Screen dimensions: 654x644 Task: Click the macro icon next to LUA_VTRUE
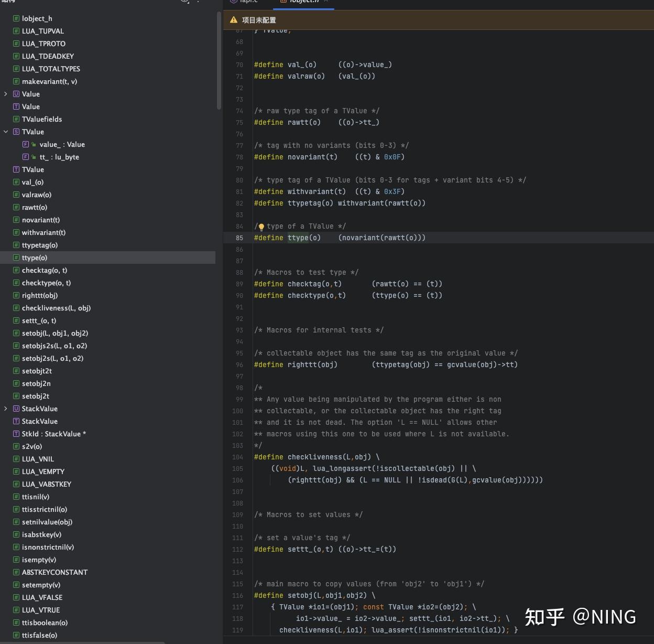(x=16, y=610)
